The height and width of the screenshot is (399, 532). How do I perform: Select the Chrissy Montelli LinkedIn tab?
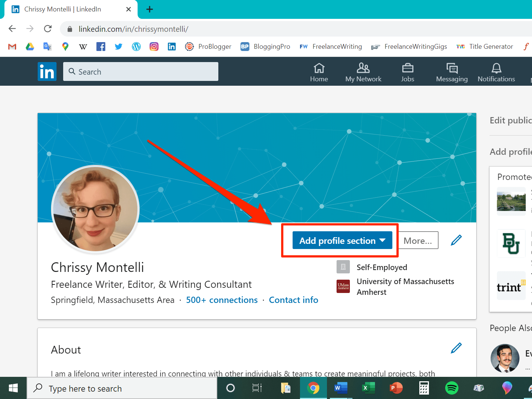(71, 9)
